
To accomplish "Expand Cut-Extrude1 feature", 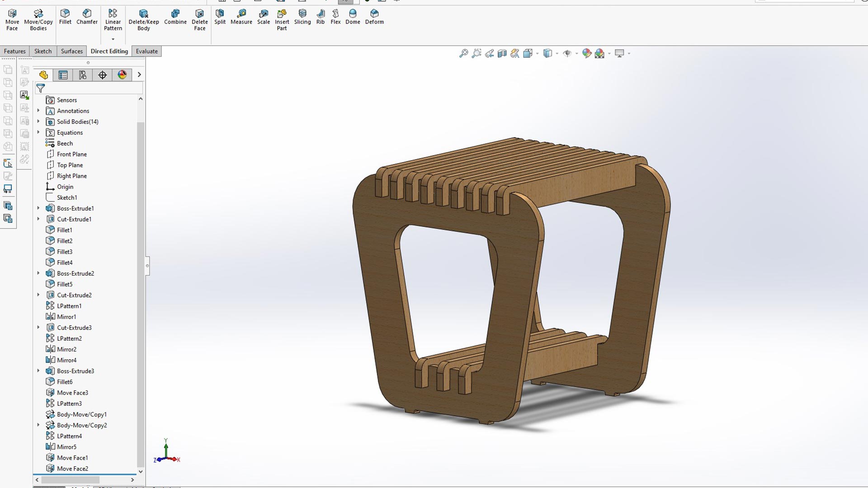I will (38, 219).
